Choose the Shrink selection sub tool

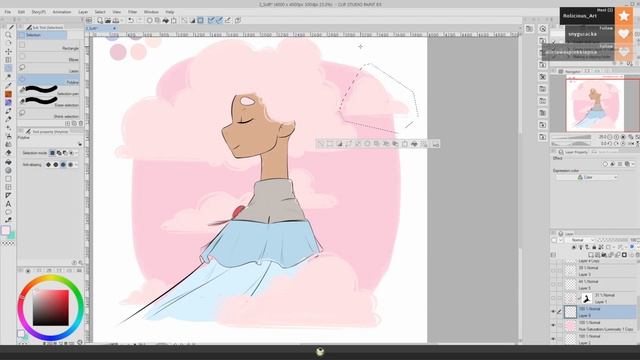pyautogui.click(x=49, y=114)
